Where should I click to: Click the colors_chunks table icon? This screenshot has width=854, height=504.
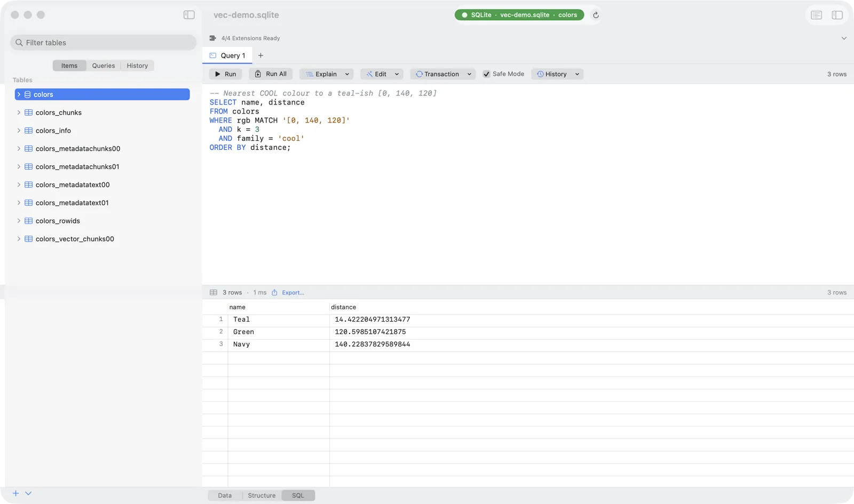pos(29,113)
